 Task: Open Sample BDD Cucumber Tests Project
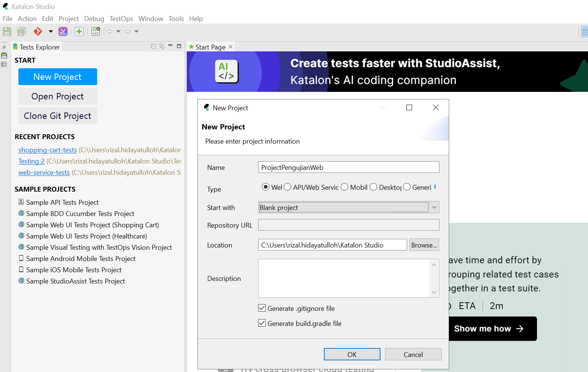point(80,214)
